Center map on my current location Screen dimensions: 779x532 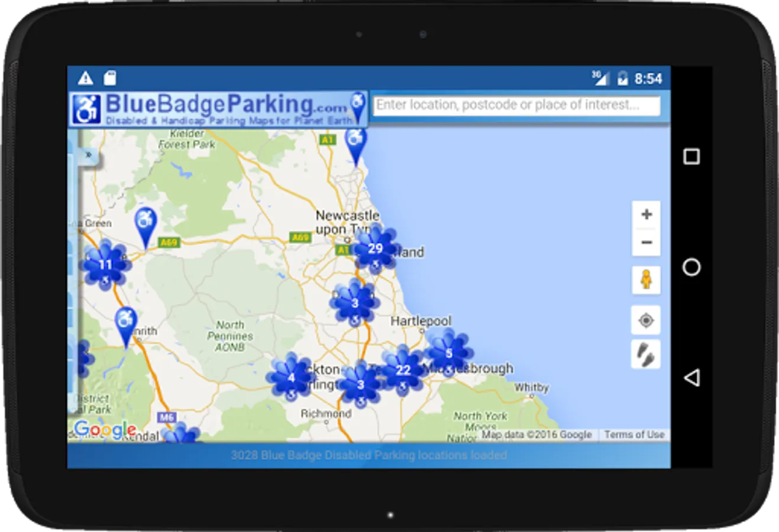(646, 320)
